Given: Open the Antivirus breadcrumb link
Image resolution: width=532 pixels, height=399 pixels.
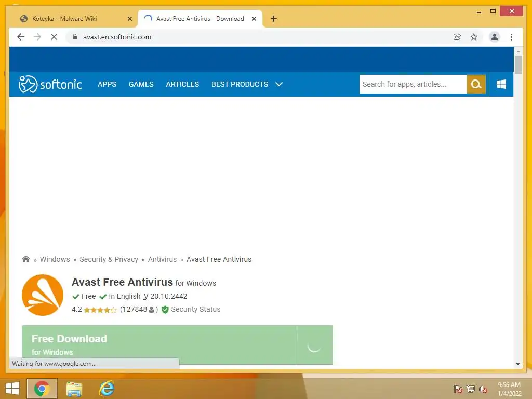Looking at the screenshot, I should coord(162,259).
